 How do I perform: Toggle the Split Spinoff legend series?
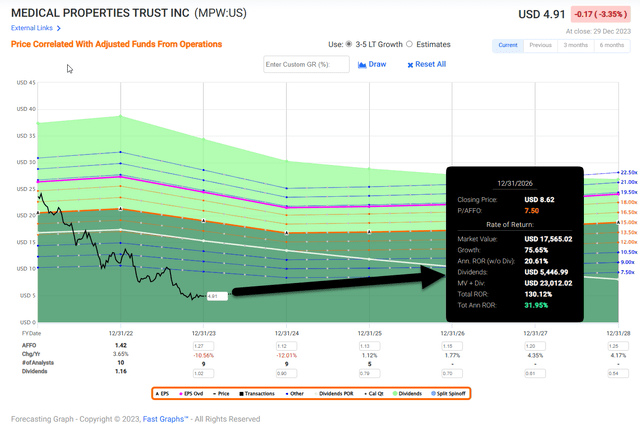(448, 394)
